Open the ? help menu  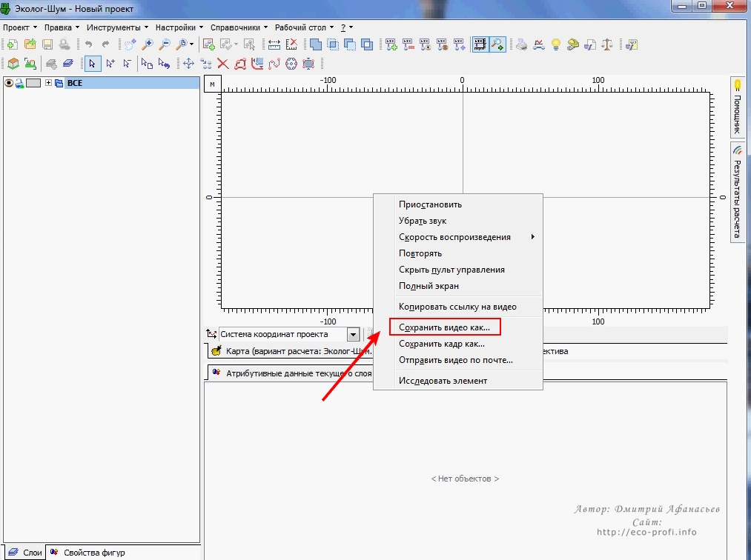point(347,27)
